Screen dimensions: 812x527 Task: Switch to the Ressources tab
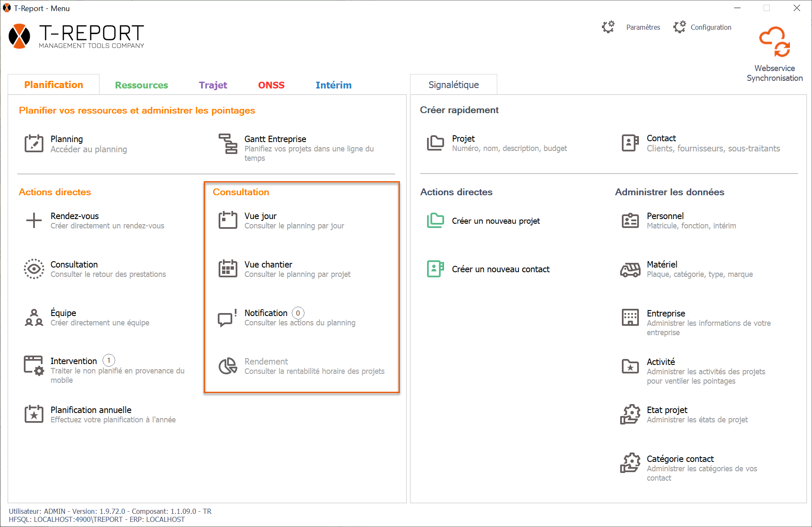(x=141, y=85)
